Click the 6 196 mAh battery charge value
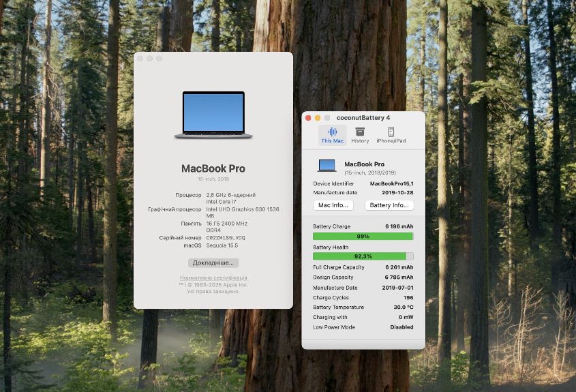 click(399, 226)
